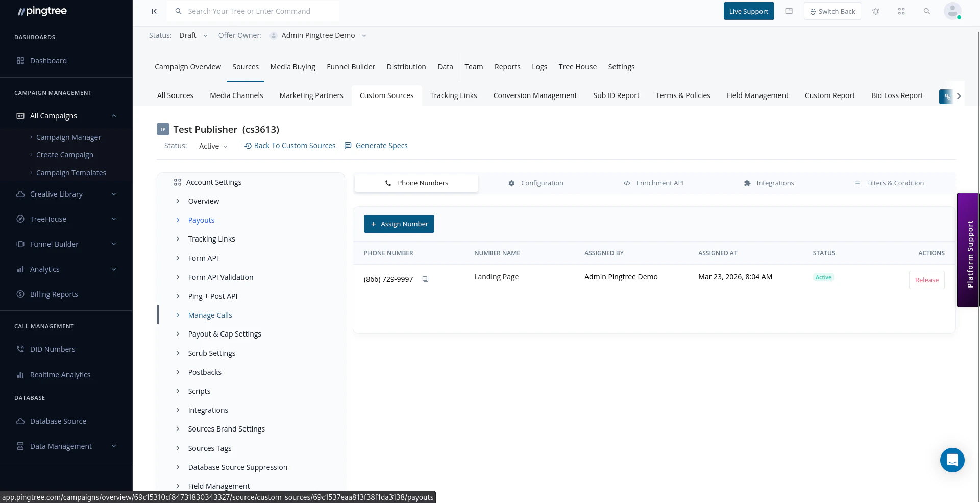Open Create Campaign in sidebar
Viewport: 980px width, 503px height.
(65, 155)
